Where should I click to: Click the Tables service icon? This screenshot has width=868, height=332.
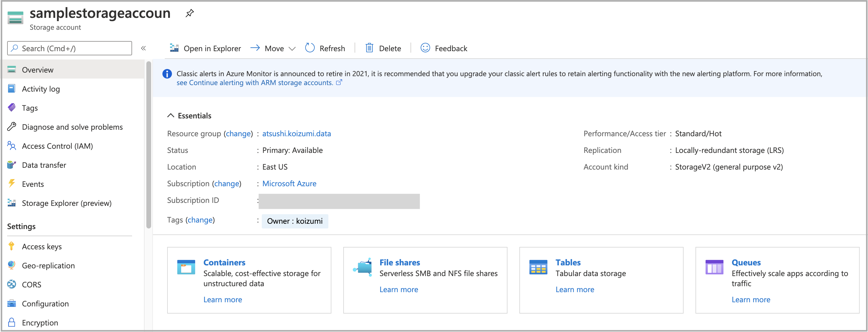click(538, 267)
